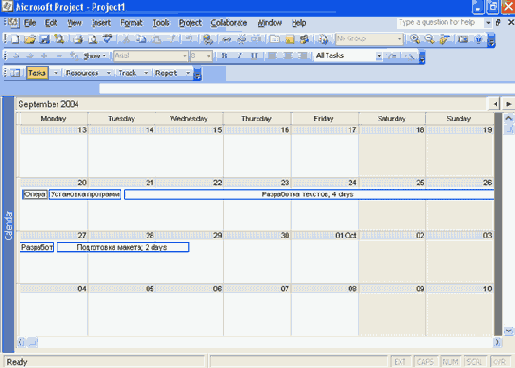Open the Arial font name dropdown
This screenshot has height=368, width=515.
185,56
